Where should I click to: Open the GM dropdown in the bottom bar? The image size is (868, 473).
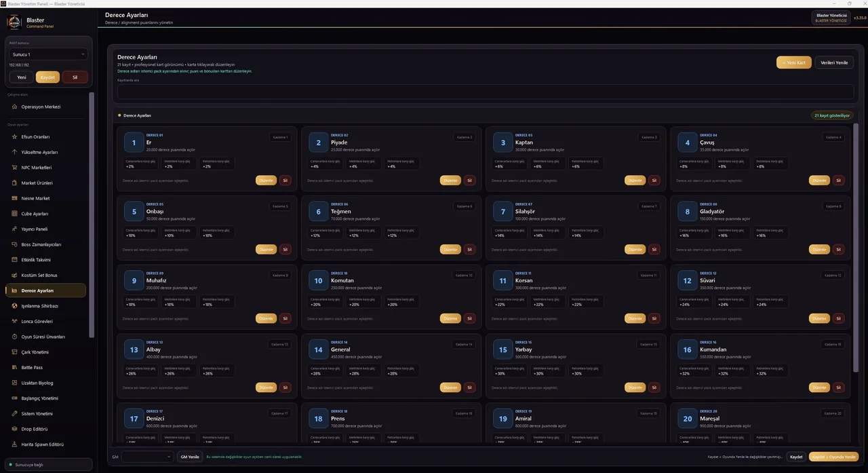click(x=147, y=457)
